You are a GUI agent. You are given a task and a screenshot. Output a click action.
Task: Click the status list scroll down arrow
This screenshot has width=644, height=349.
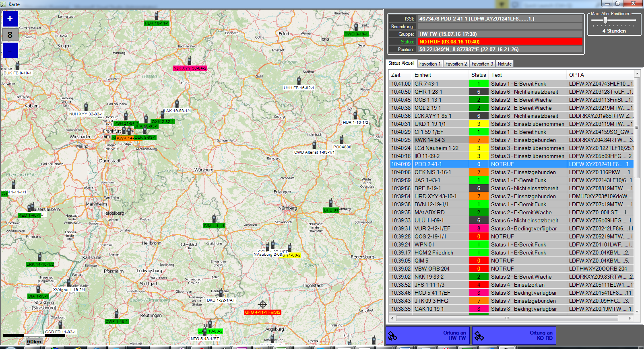(x=637, y=312)
